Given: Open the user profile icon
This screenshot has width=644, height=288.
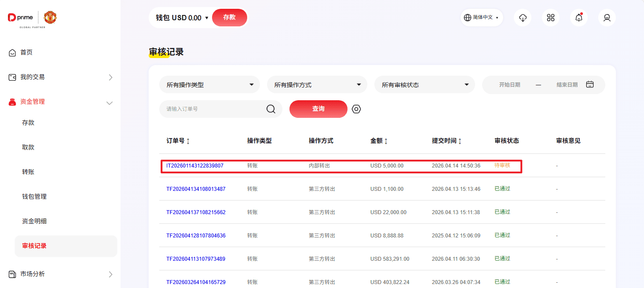Looking at the screenshot, I should 607,18.
